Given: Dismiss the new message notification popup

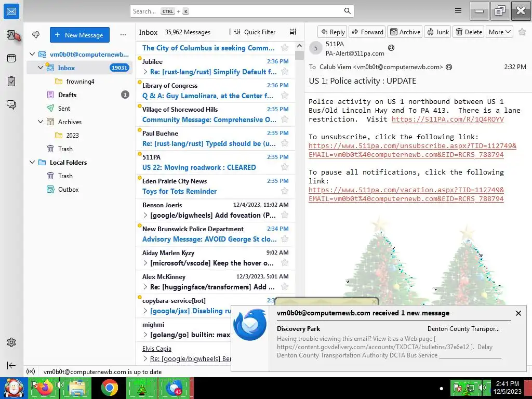Looking at the screenshot, I should tap(518, 313).
